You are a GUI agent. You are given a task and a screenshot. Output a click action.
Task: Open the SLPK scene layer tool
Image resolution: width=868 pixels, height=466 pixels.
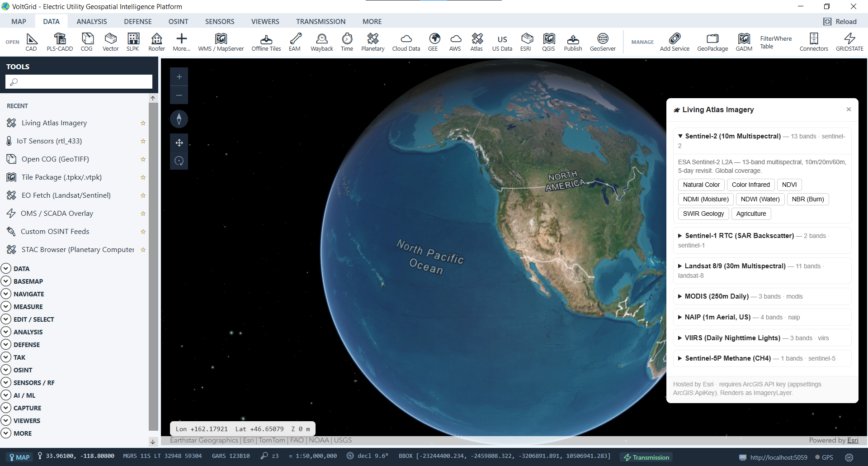[x=133, y=42]
